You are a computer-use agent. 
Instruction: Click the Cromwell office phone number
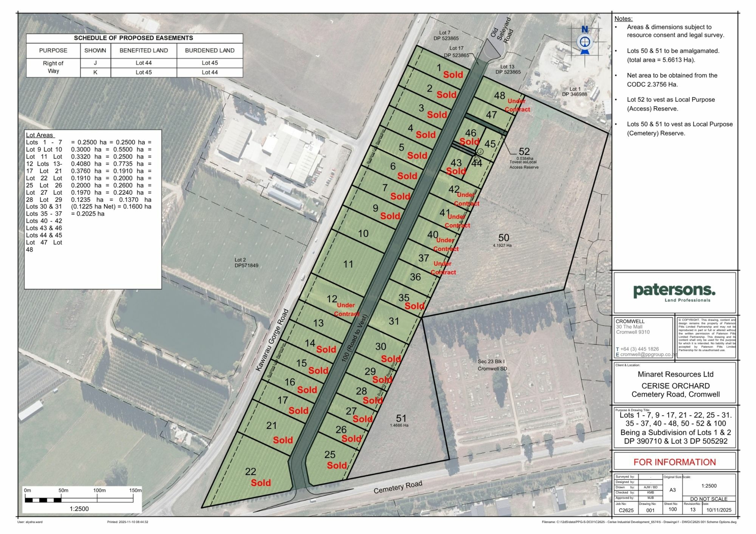pos(639,349)
